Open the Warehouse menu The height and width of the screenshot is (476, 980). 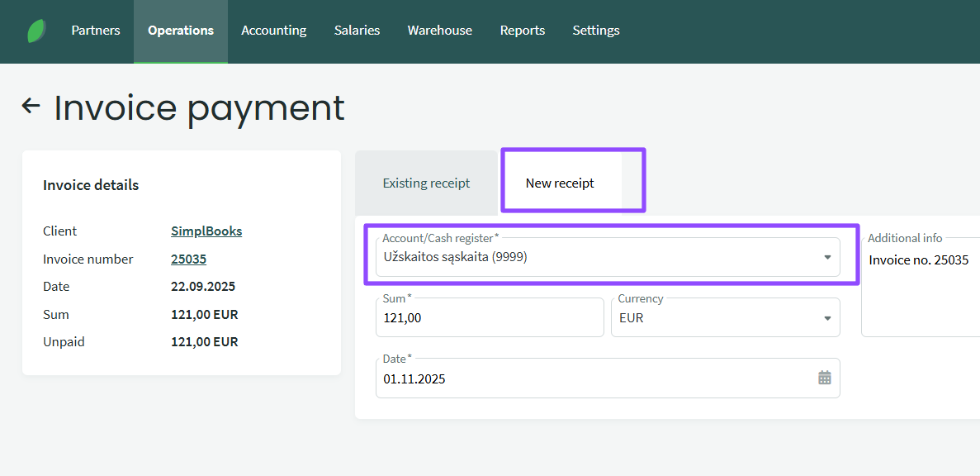tap(439, 31)
